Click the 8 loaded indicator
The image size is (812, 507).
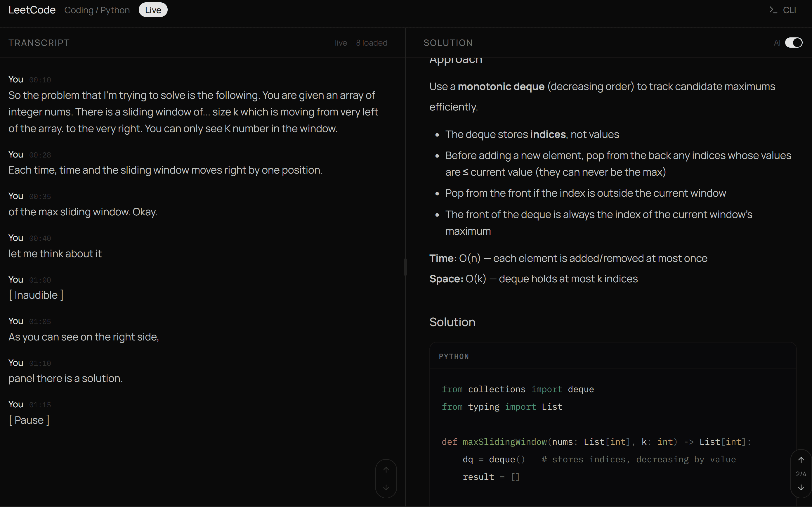tap(371, 43)
